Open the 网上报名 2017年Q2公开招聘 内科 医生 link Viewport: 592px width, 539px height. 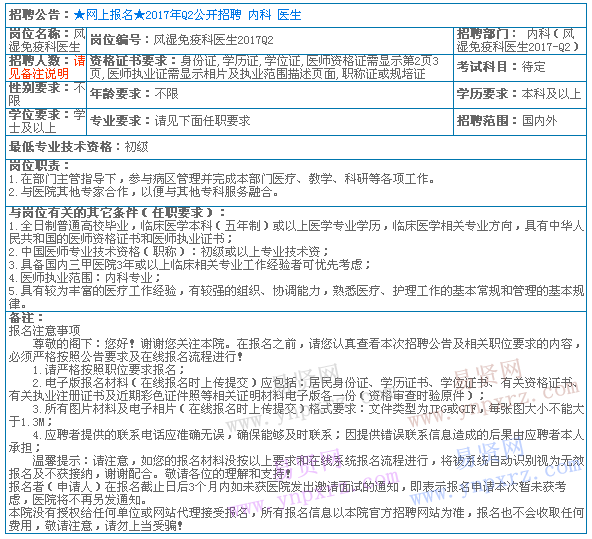188,15
